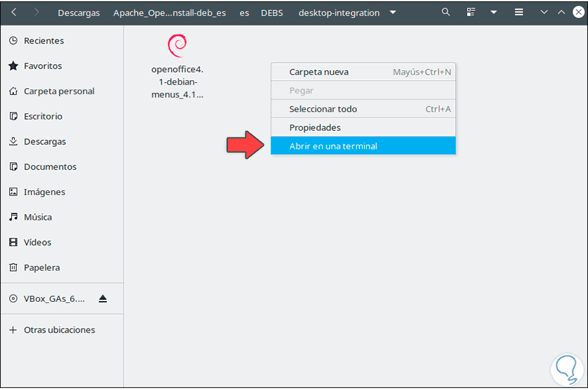Image resolution: width=588 pixels, height=390 pixels.
Task: Toggle the list view icon
Action: pyautogui.click(x=471, y=12)
